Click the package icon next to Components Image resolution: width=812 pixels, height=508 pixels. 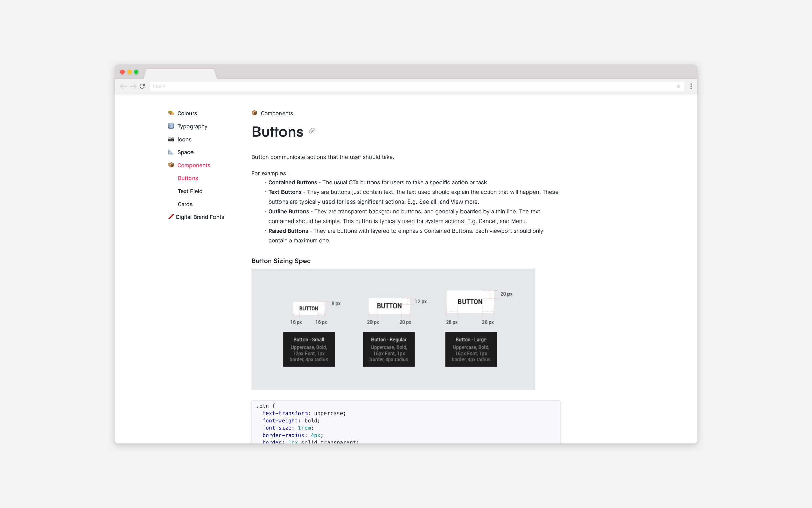[171, 165]
